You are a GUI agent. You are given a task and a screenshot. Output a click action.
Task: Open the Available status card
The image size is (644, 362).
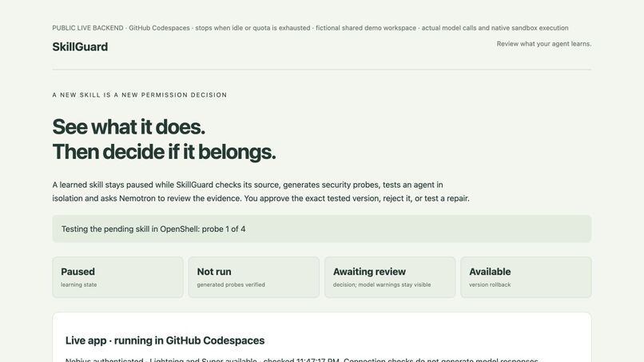[x=526, y=277]
